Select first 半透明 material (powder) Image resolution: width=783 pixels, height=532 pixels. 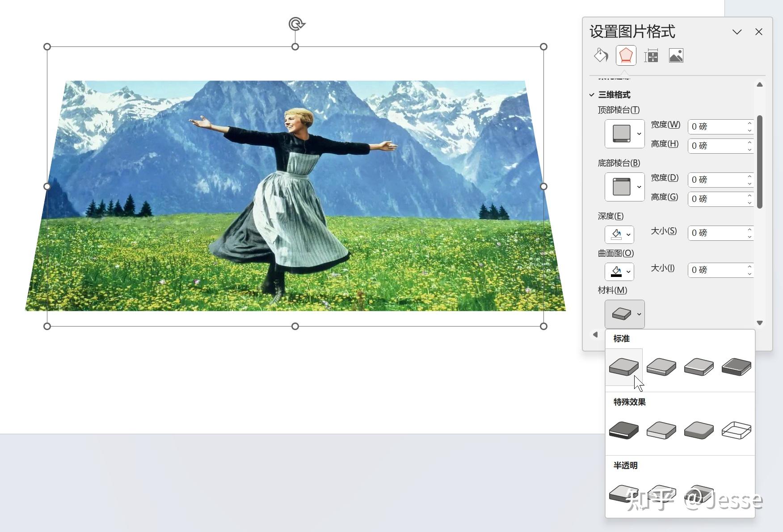pos(624,494)
